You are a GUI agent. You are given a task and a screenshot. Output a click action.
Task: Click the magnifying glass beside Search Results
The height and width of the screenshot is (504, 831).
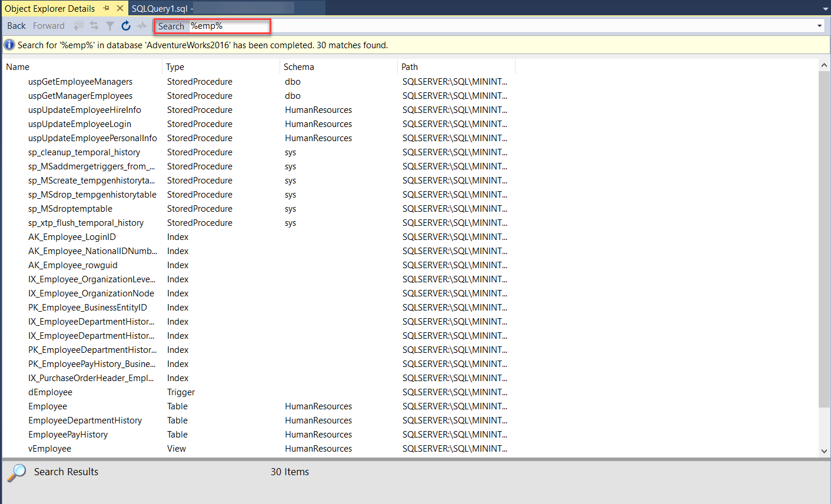coord(17,472)
